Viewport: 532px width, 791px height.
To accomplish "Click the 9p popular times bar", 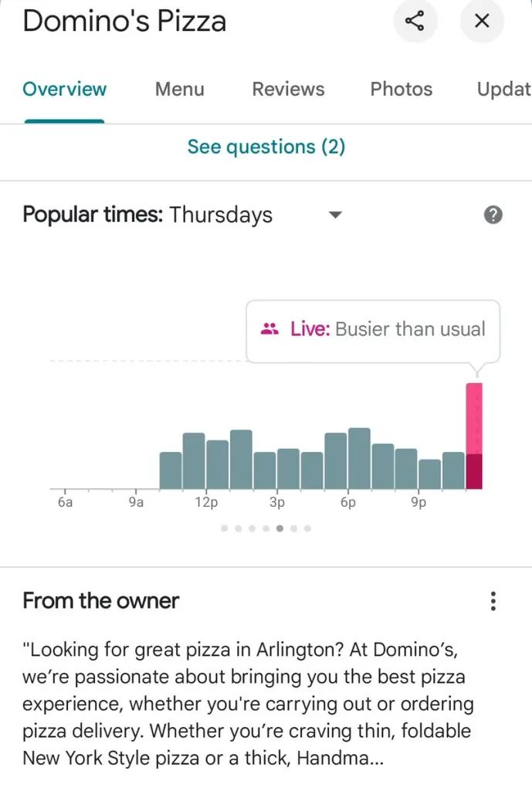I will pos(429,474).
